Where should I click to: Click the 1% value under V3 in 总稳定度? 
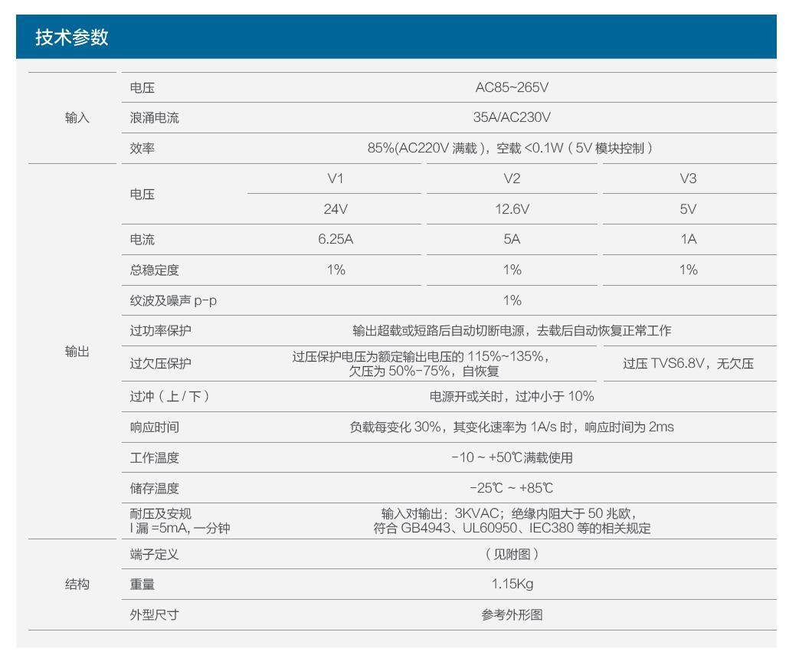pos(688,270)
